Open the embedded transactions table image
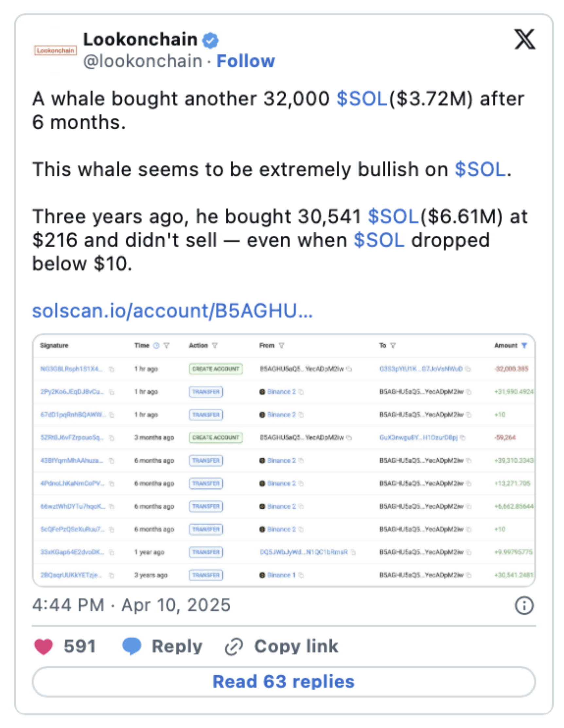Screen dimensions: 564x728 [284, 460]
